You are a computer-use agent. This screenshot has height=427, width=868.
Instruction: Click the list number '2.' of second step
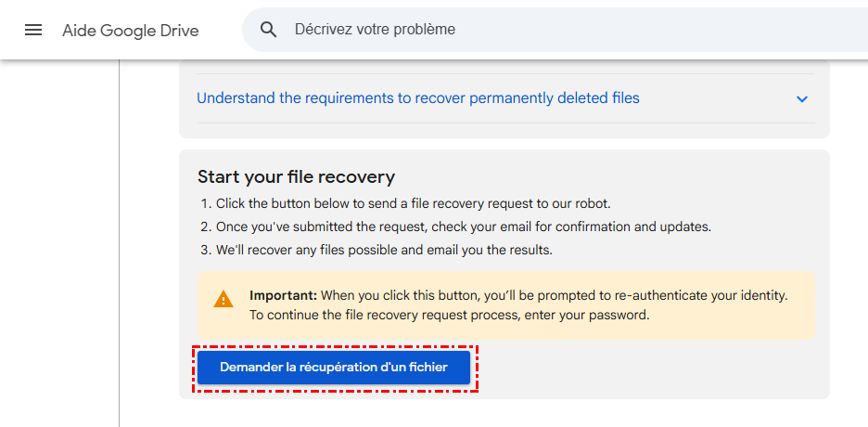coord(207,226)
